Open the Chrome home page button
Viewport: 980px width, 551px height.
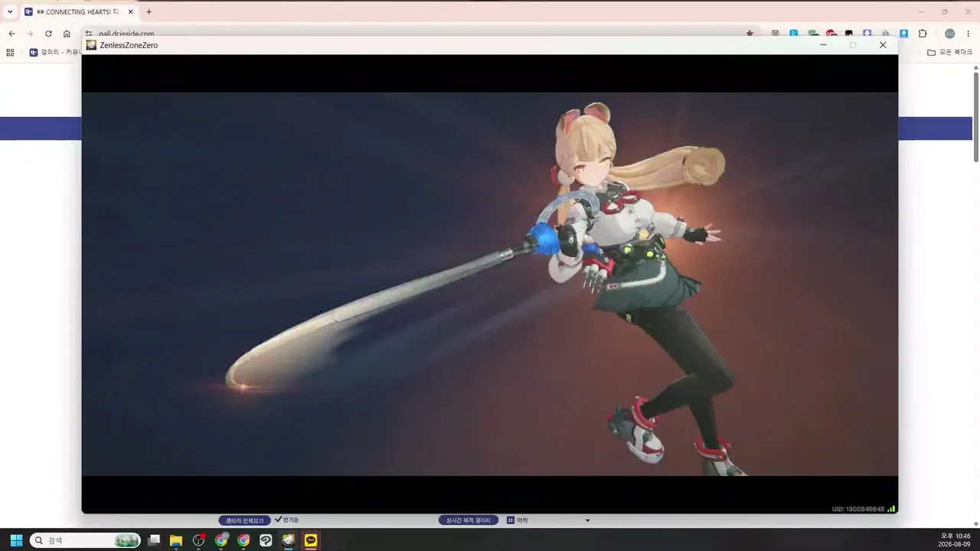pyautogui.click(x=67, y=34)
